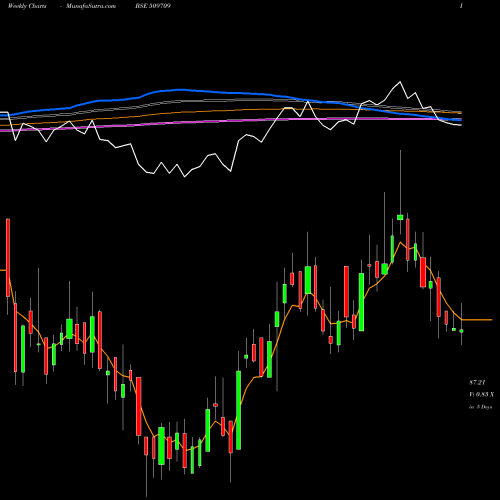Select the tallest green candle with highest wick
500x500 pixels.
coord(400,217)
